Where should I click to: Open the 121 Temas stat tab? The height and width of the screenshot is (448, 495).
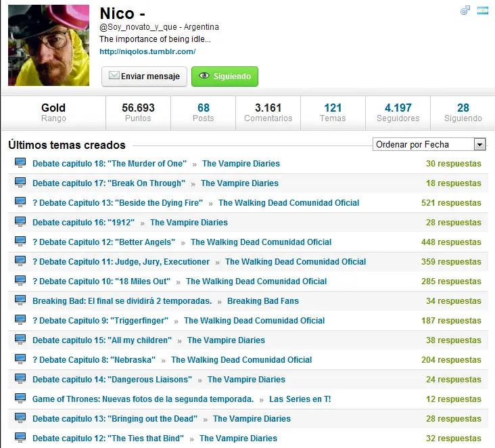click(333, 112)
